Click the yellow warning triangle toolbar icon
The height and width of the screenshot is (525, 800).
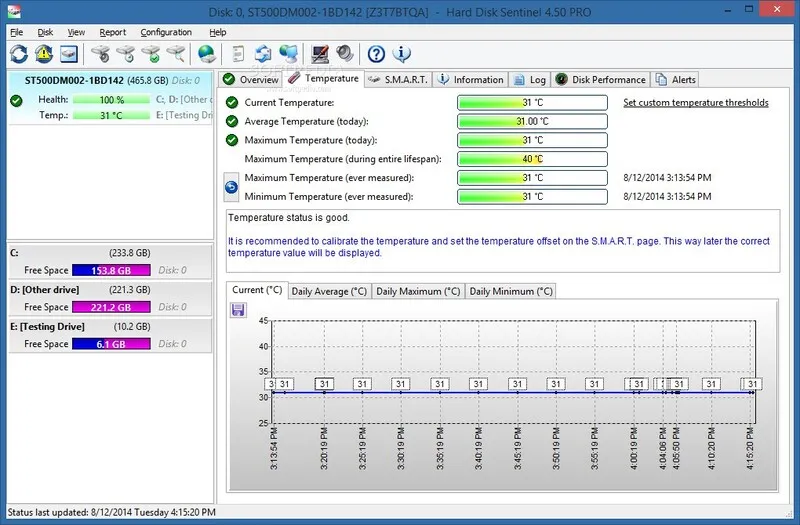click(44, 54)
